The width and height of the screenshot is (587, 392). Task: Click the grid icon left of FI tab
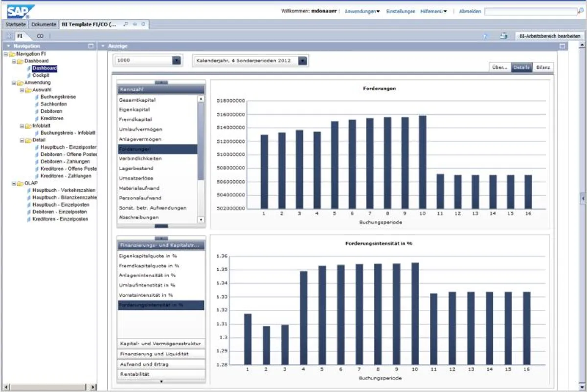coord(9,36)
